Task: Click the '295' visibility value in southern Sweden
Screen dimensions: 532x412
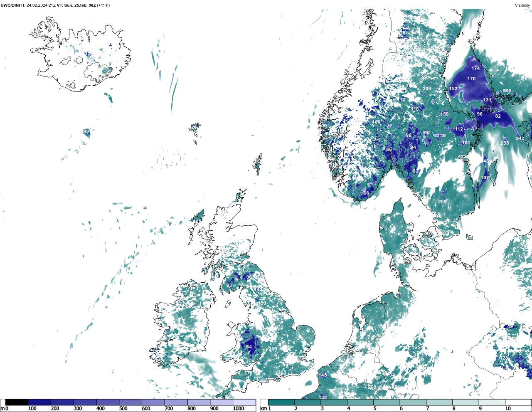Action: click(442, 202)
